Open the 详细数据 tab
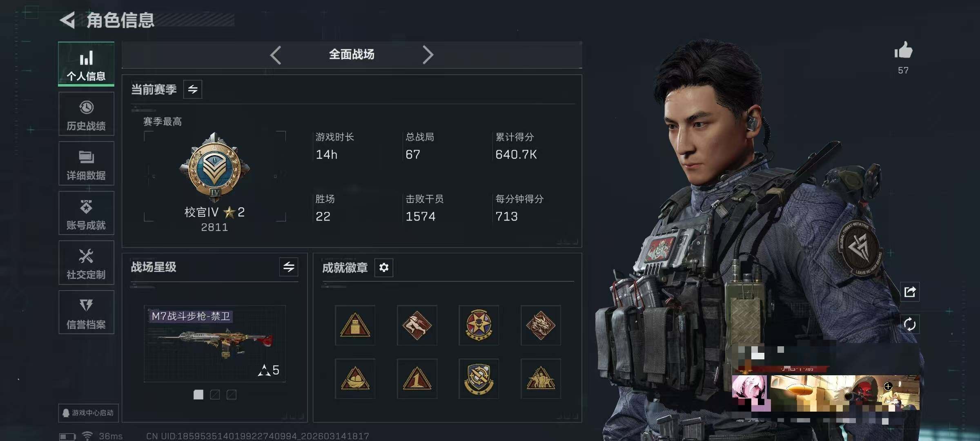 click(86, 163)
